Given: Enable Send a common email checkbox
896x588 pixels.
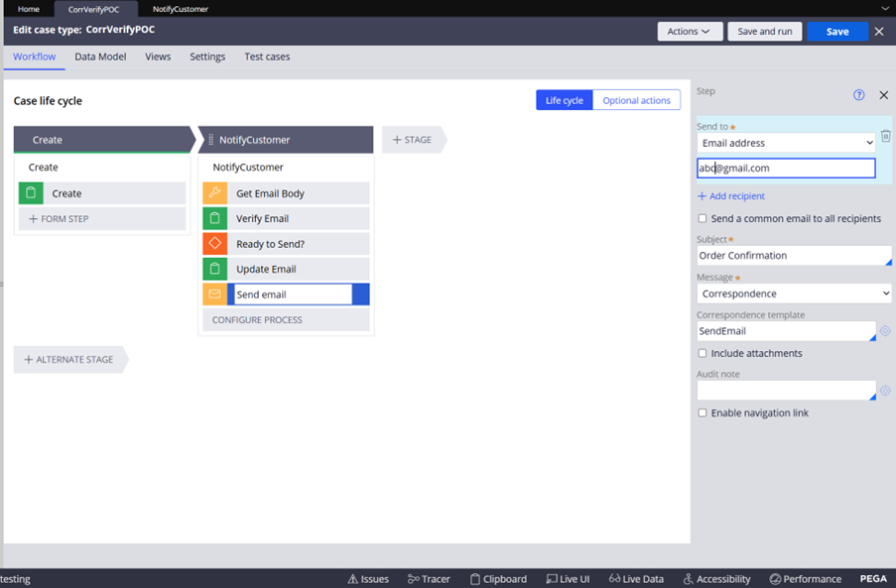Looking at the screenshot, I should coord(703,218).
